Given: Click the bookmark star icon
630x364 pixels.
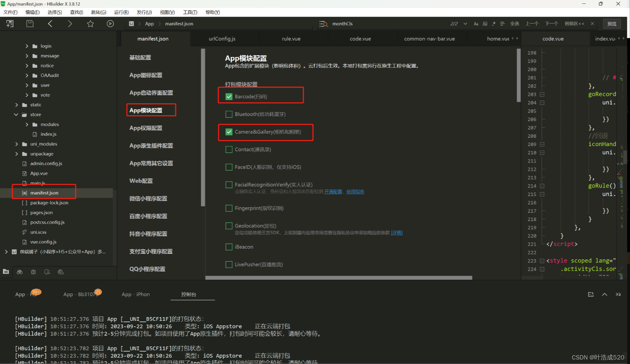Looking at the screenshot, I should click(x=90, y=23).
